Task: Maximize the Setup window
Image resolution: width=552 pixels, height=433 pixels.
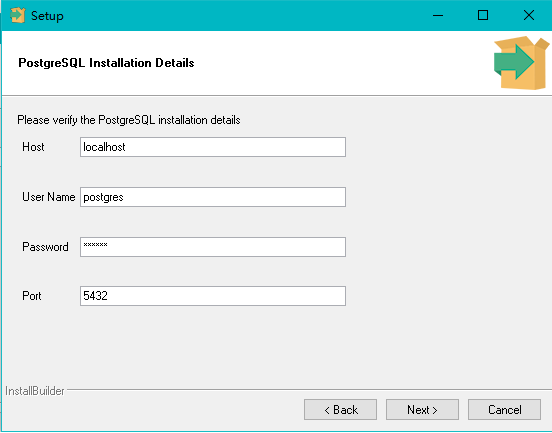Action: coord(483,15)
